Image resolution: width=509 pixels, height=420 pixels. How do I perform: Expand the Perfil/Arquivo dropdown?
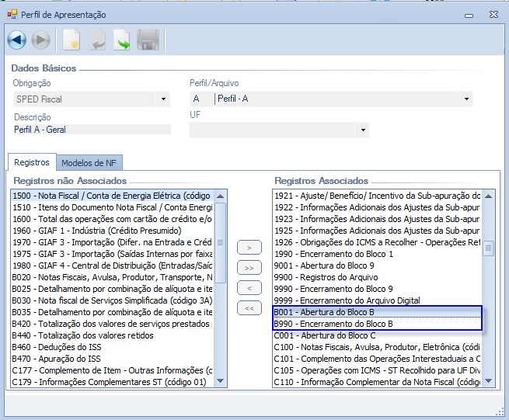point(466,99)
